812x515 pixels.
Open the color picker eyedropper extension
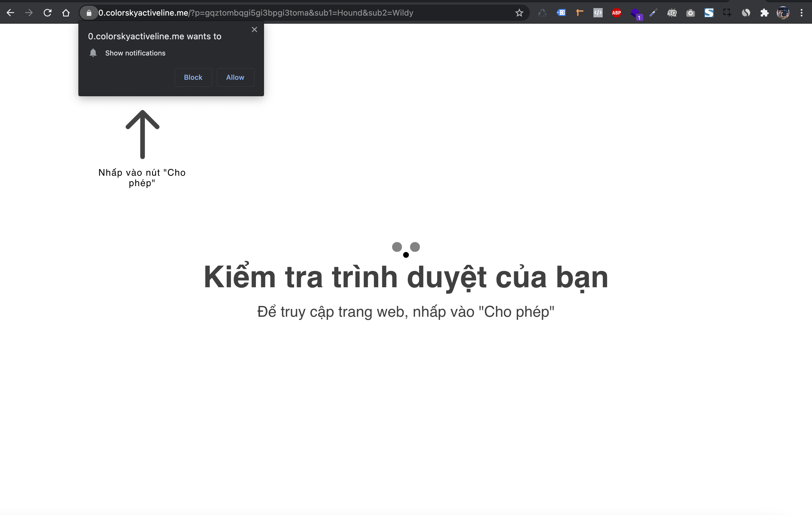[653, 13]
